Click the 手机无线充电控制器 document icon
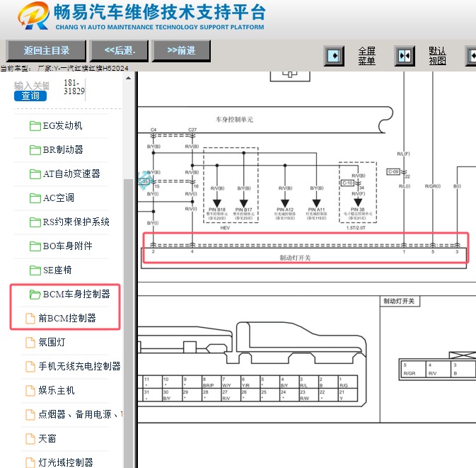 click(x=30, y=367)
